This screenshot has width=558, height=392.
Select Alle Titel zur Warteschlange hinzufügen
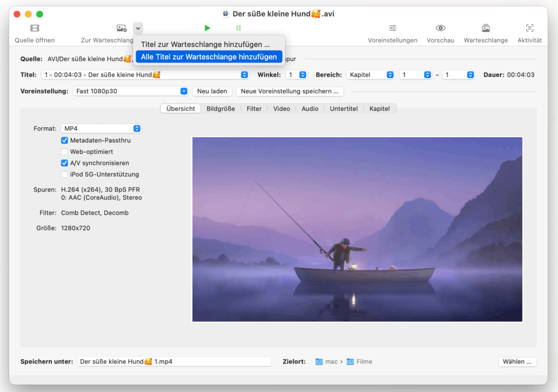pos(209,57)
